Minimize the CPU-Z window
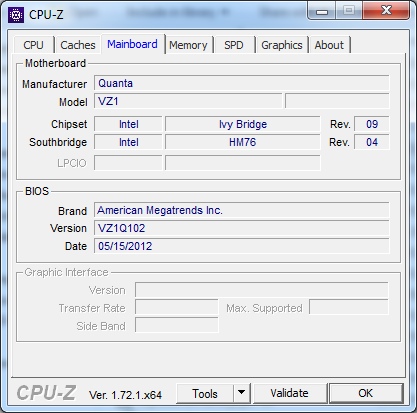This screenshot has height=413, width=417. [322, 11]
